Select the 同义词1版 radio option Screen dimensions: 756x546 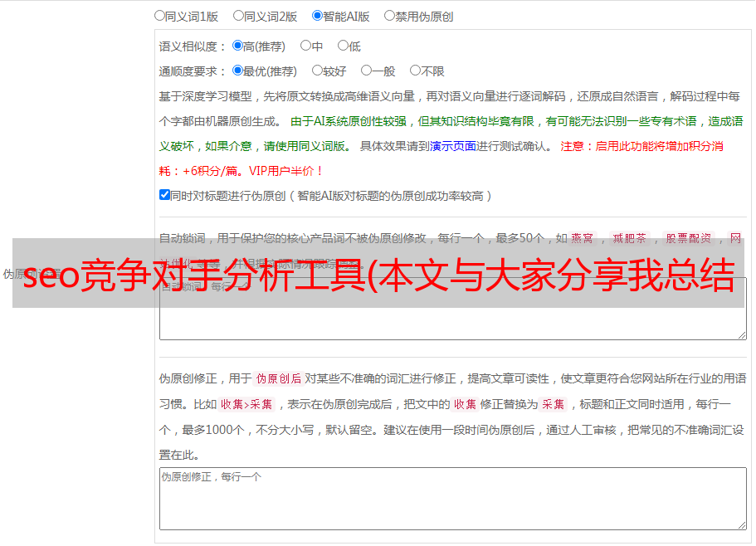pyautogui.click(x=159, y=16)
